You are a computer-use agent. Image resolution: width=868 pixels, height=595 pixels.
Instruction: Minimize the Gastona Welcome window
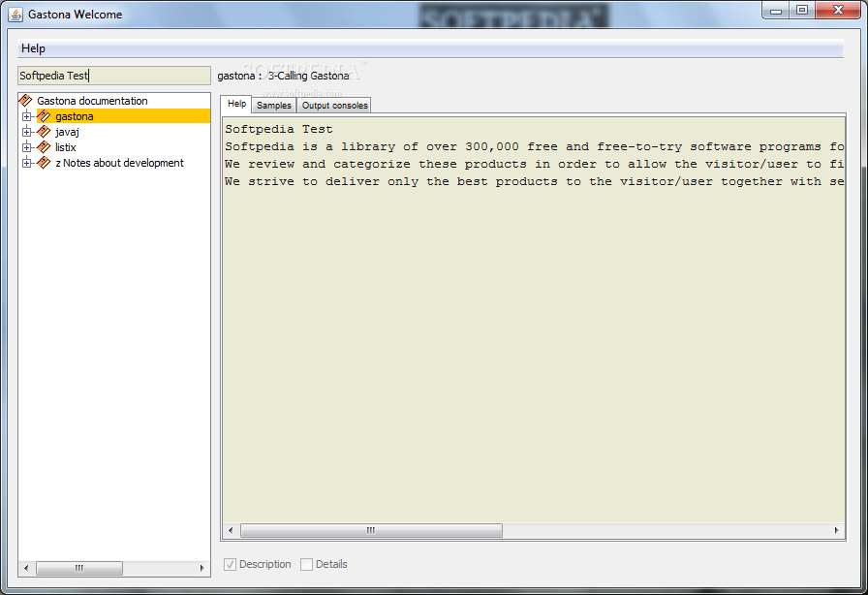pos(776,11)
